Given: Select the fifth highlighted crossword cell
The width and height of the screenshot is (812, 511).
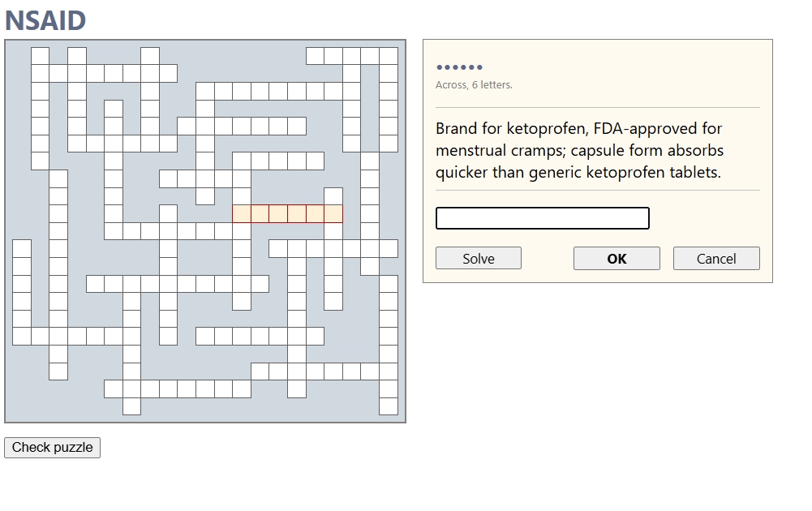Looking at the screenshot, I should pos(314,214).
